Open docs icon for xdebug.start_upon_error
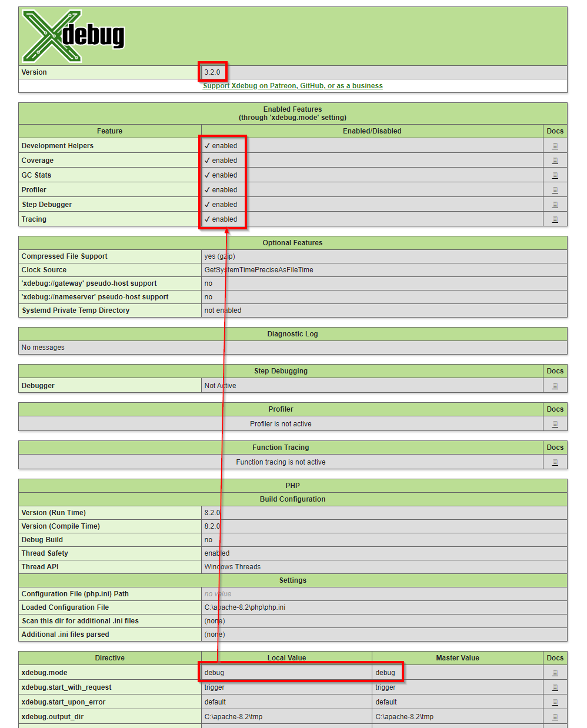The height and width of the screenshot is (728, 587). click(555, 702)
